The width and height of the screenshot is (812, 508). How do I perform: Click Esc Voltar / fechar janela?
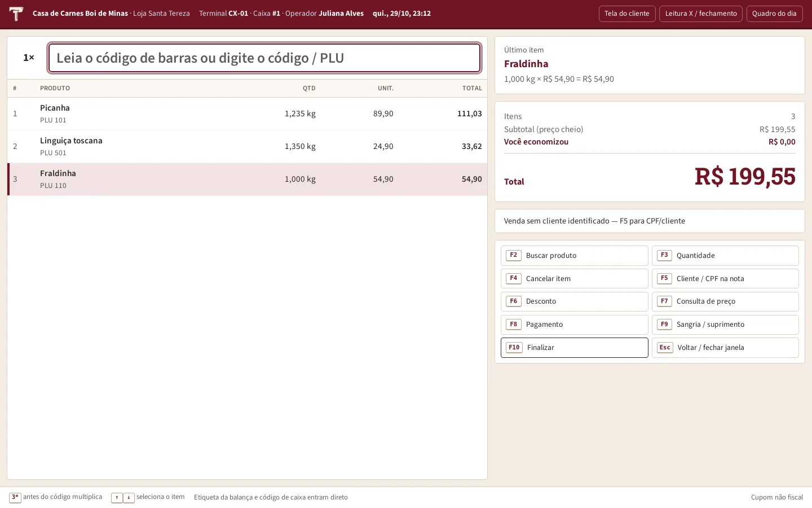click(725, 348)
